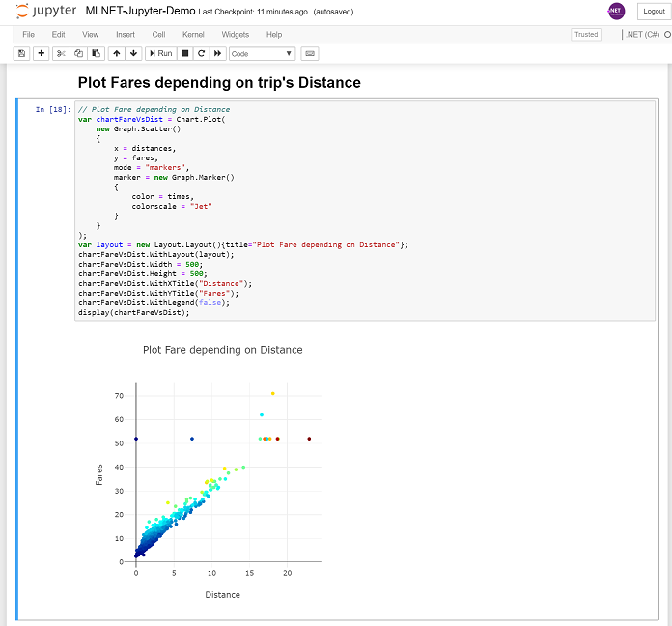Viewport: 672px width, 626px height.
Task: Click the colorscale = "Jet" code line
Action: click(172, 206)
